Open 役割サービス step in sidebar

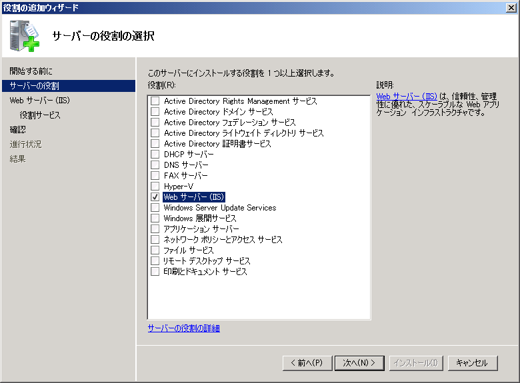tap(40, 115)
